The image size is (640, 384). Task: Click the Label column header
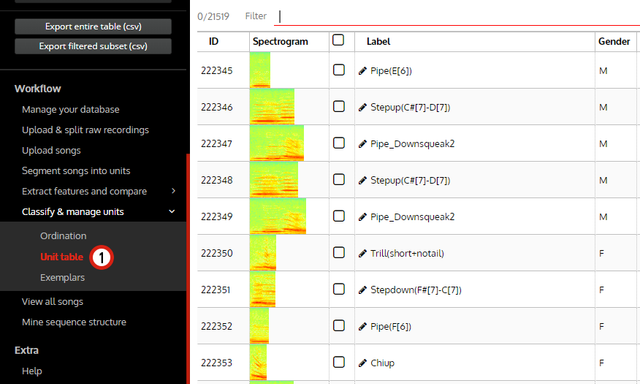pos(378,42)
